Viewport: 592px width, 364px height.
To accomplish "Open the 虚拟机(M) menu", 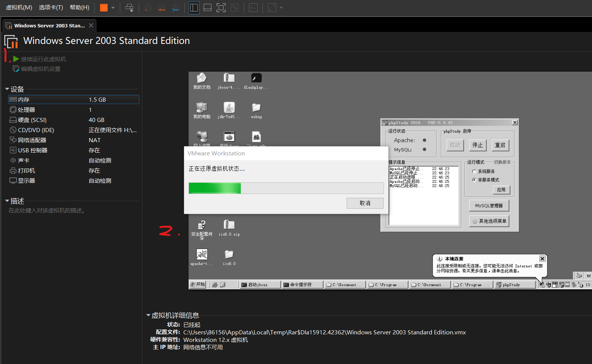I will [19, 8].
